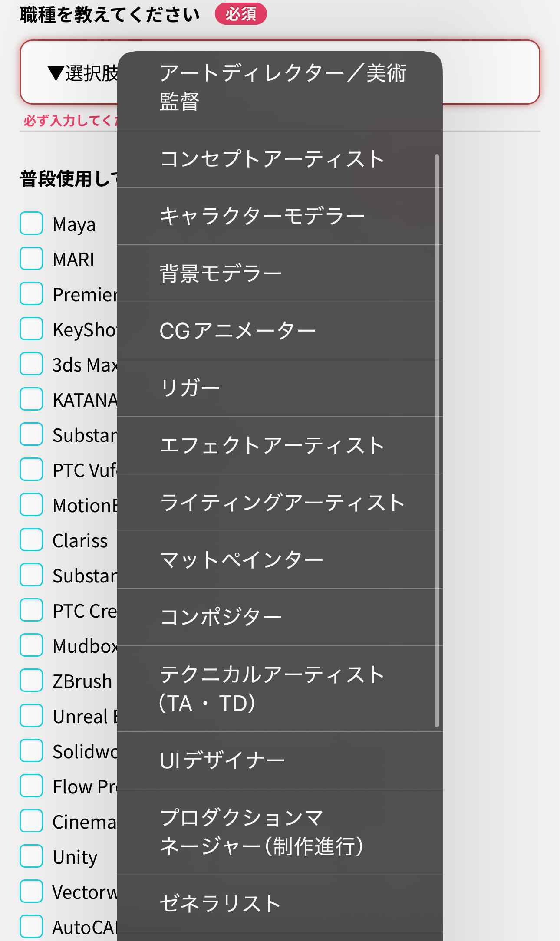Enable the KATANA checkbox
This screenshot has width=560, height=941.
(31, 399)
